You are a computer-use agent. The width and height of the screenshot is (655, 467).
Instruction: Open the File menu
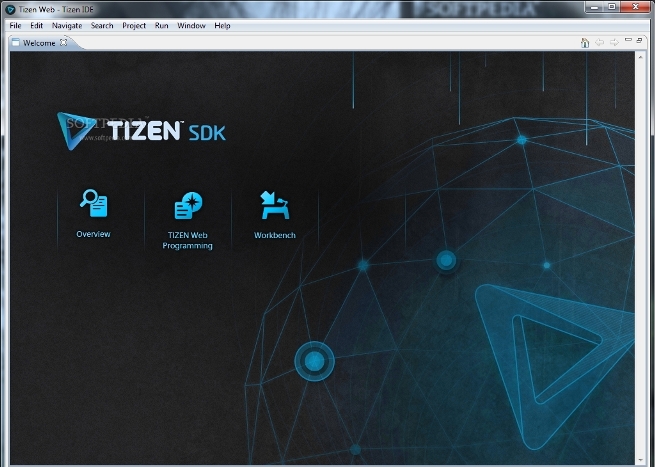(x=15, y=25)
